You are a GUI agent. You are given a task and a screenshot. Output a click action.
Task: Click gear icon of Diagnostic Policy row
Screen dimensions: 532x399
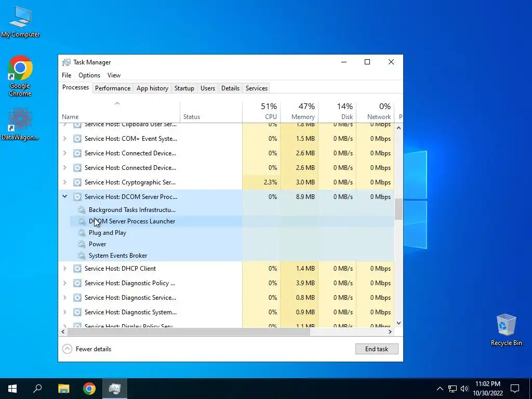pos(77,283)
